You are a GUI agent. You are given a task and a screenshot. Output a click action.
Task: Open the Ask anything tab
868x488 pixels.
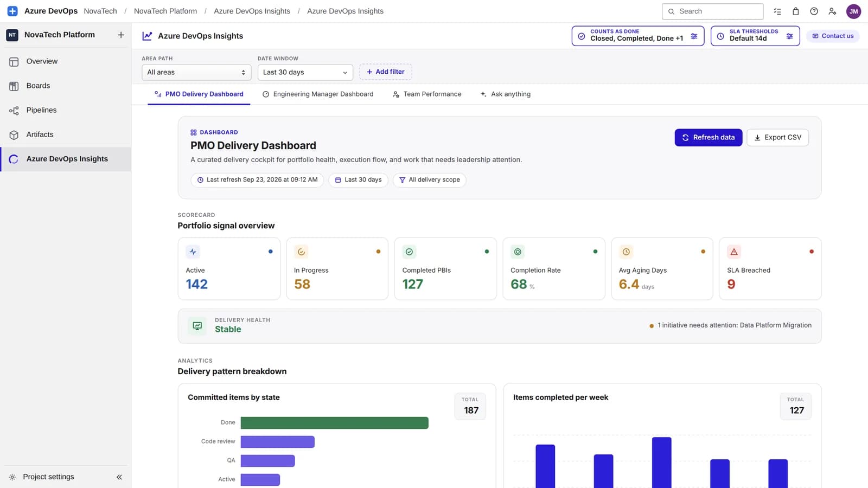point(506,94)
